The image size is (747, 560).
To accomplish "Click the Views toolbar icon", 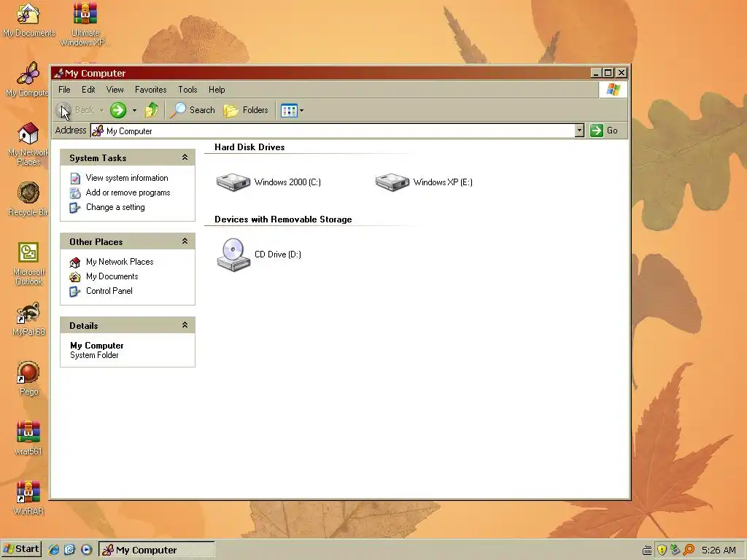I will [x=289, y=111].
